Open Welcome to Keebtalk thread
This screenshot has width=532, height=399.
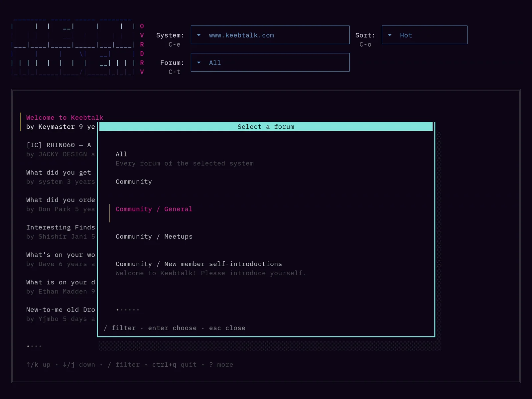(x=65, y=118)
